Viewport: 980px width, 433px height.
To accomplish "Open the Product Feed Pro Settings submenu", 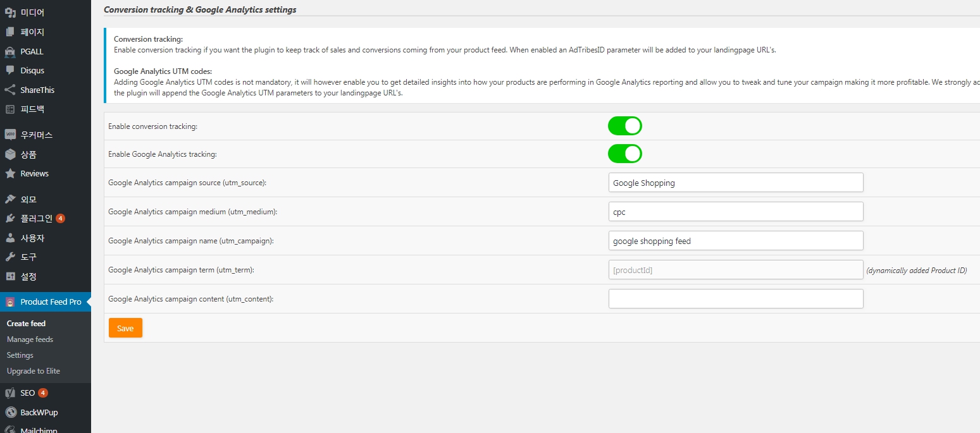I will (20, 355).
